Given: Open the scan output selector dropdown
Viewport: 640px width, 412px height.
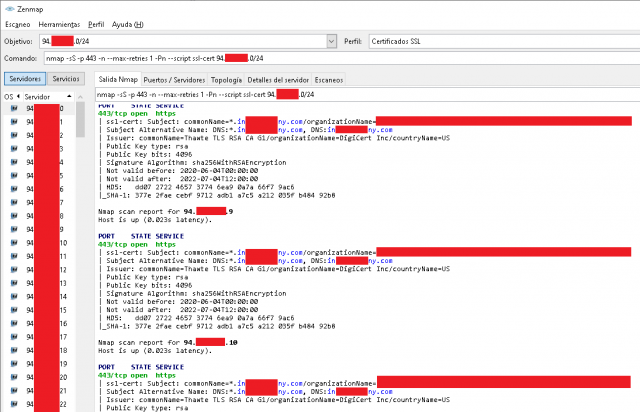Looking at the screenshot, I should point(367,95).
